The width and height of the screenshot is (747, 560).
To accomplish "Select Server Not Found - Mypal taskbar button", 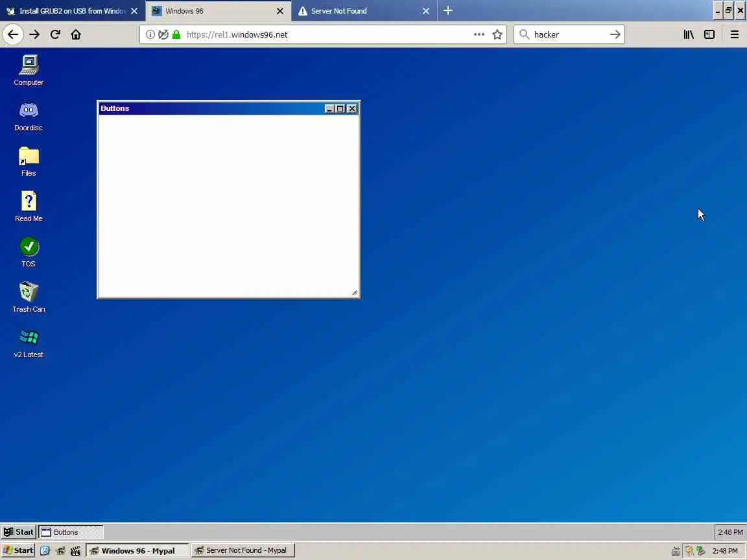I will click(x=243, y=550).
